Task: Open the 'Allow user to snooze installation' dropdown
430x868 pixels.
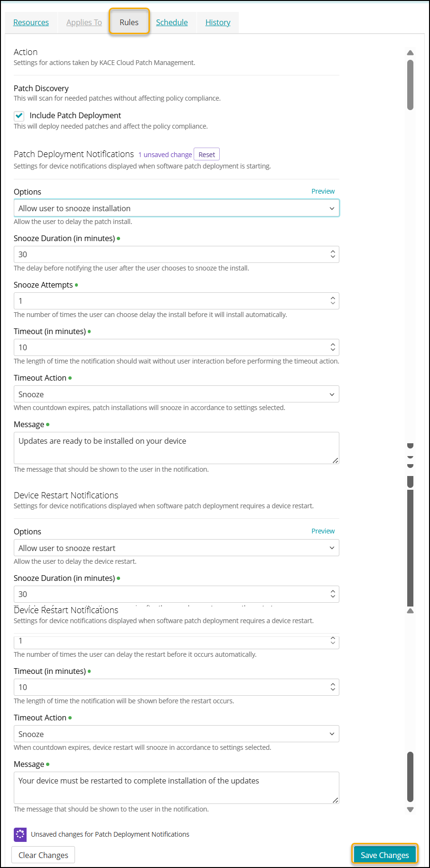Action: pos(176,208)
